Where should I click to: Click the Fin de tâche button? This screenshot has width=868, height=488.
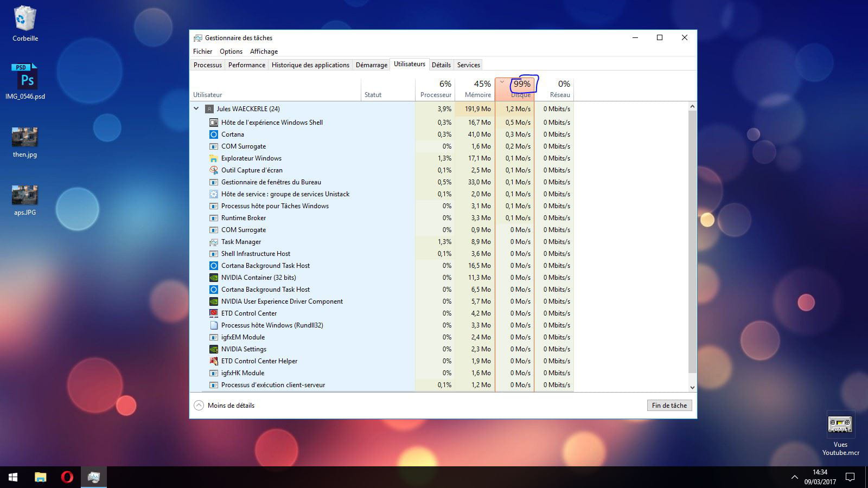click(669, 406)
